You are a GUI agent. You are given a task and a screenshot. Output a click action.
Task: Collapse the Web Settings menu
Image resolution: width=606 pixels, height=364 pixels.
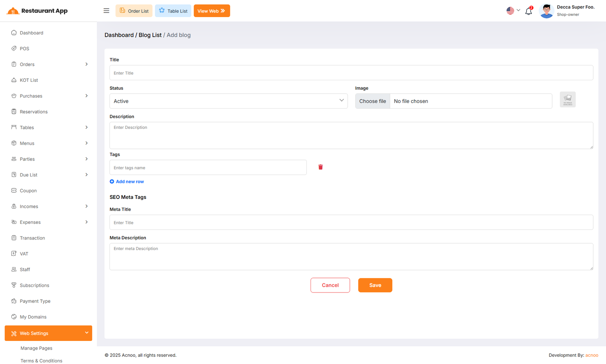pos(86,333)
